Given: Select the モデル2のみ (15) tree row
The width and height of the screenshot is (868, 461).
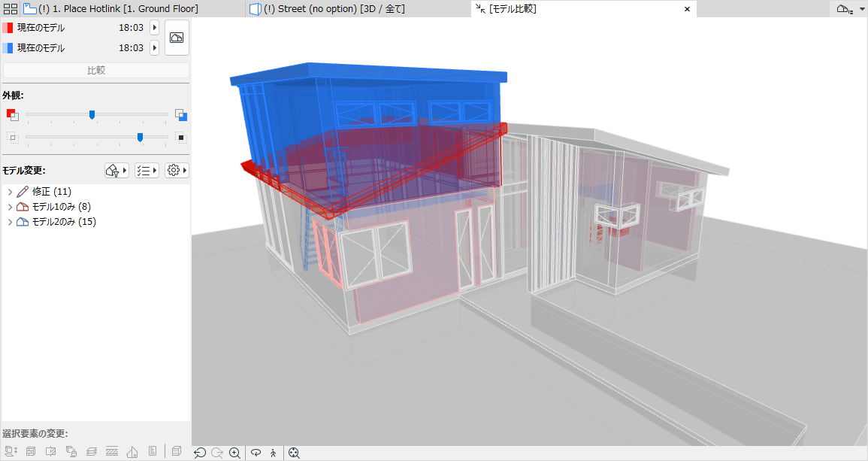Looking at the screenshot, I should coord(95,222).
